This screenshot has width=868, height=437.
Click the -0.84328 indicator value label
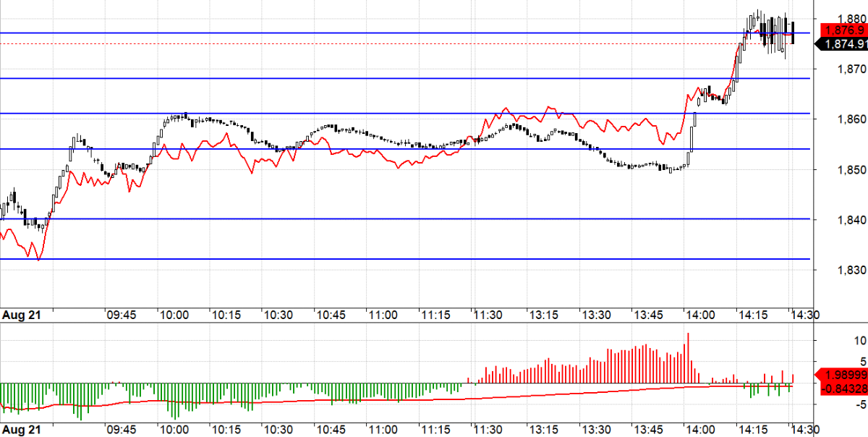(x=843, y=389)
